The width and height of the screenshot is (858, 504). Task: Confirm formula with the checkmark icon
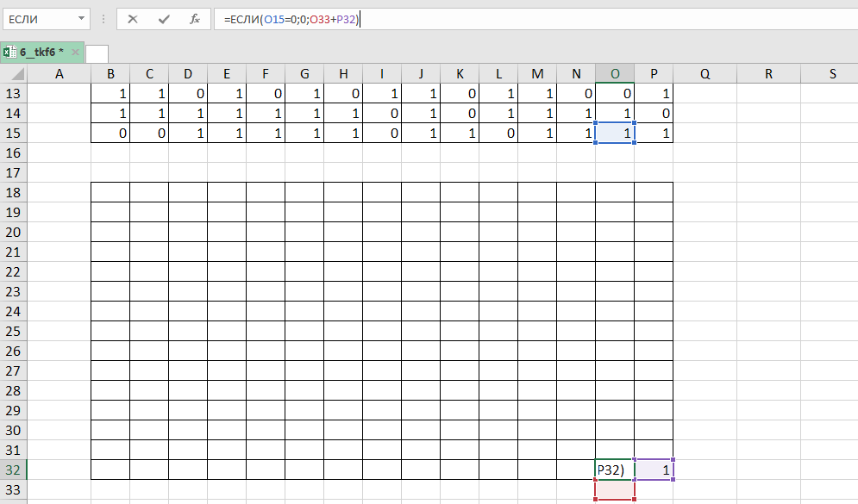pos(164,18)
